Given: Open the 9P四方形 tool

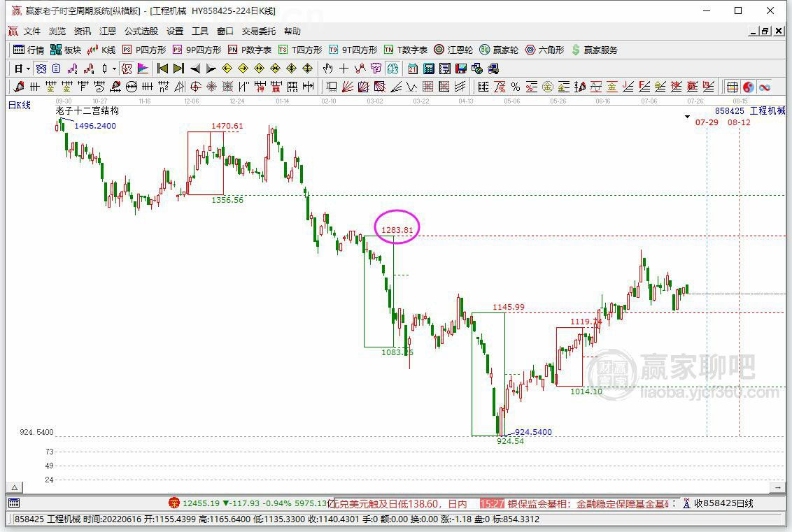Looking at the screenshot, I should (x=197, y=50).
